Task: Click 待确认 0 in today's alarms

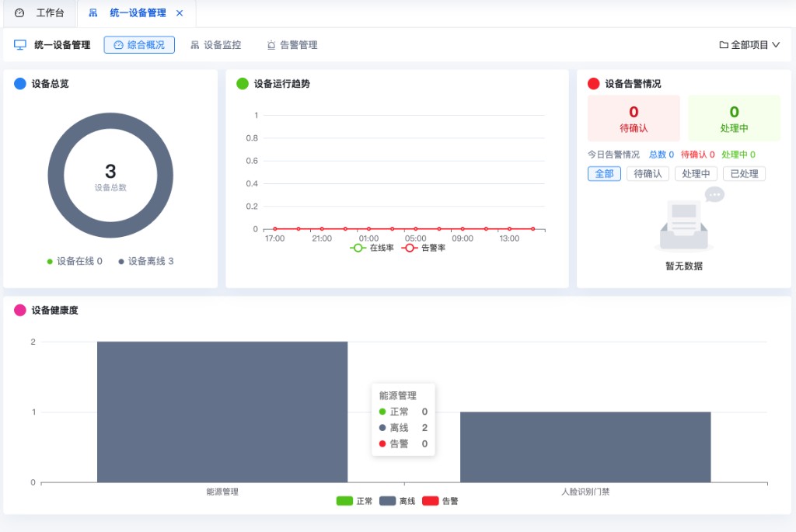Action: click(697, 155)
